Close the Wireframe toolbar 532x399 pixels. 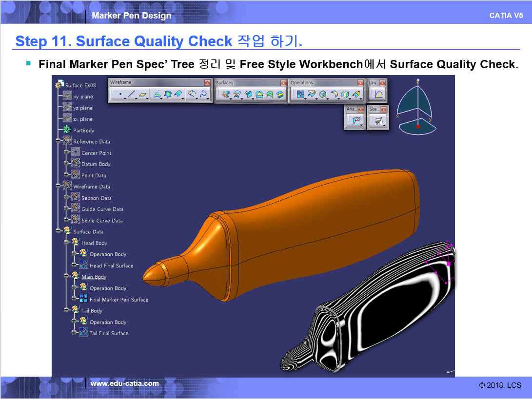pos(207,83)
